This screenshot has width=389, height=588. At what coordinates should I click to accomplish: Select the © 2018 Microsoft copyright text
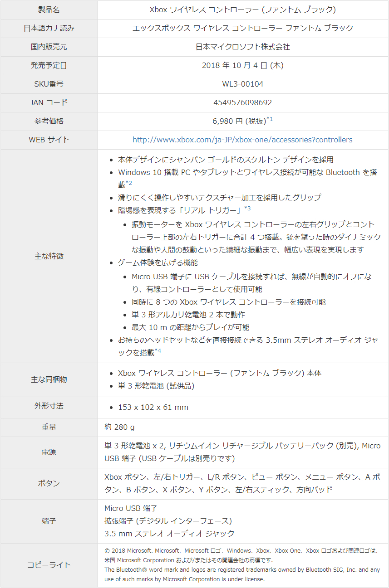pos(241,555)
